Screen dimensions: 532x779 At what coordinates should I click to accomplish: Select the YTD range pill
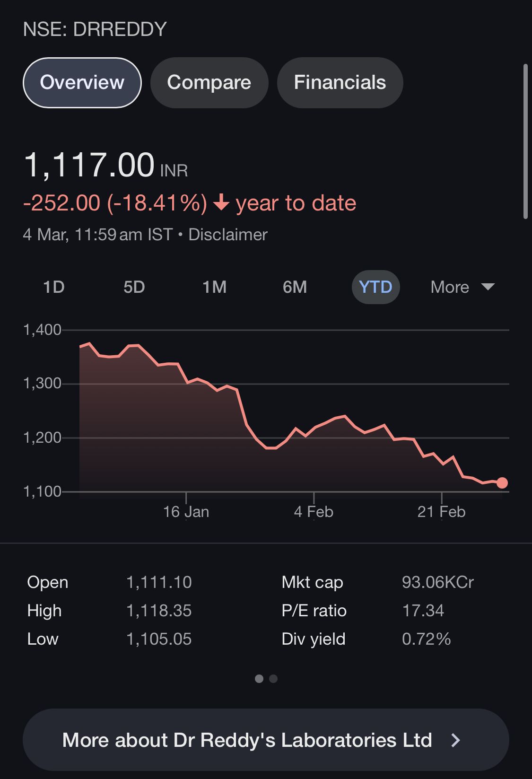tap(375, 287)
